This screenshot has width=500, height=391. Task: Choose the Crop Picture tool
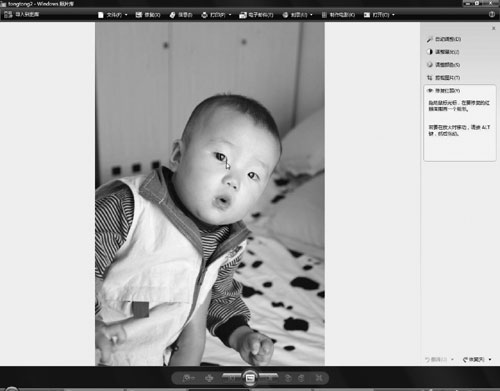[444, 78]
